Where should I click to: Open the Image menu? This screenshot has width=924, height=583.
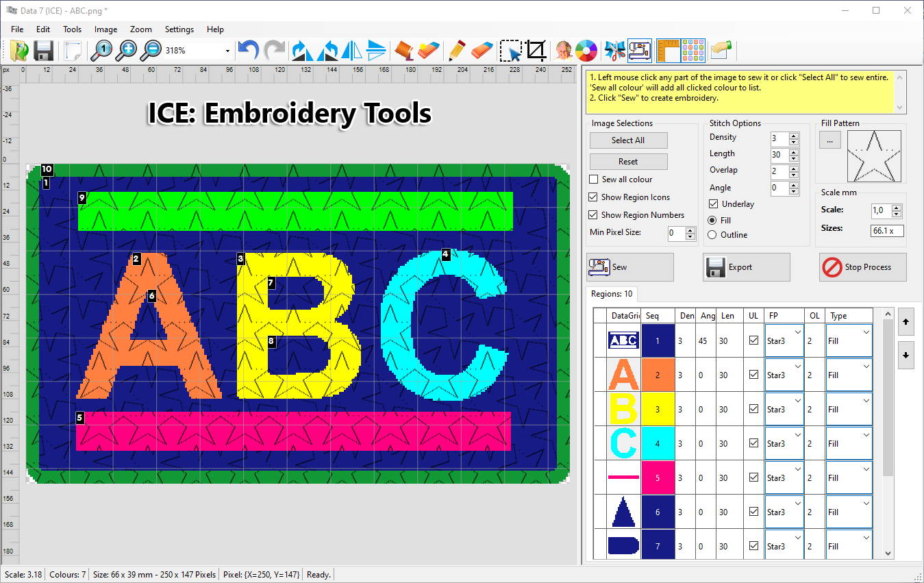[105, 29]
